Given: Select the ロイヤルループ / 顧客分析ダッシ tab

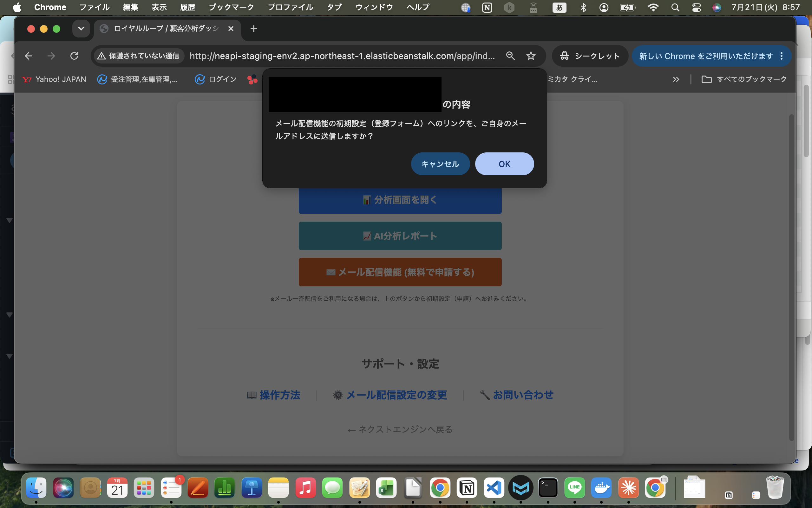Looking at the screenshot, I should pyautogui.click(x=167, y=29).
